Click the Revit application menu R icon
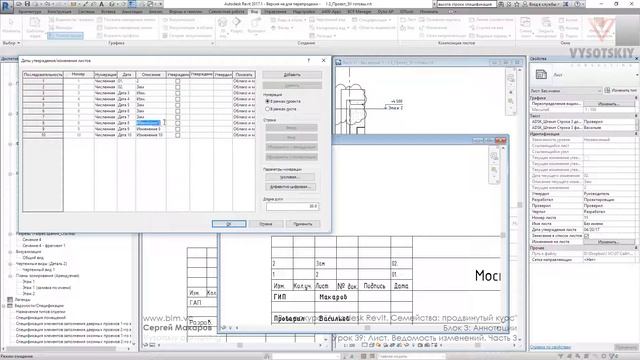Viewport: 640px width, 360px height. click(x=6, y=7)
